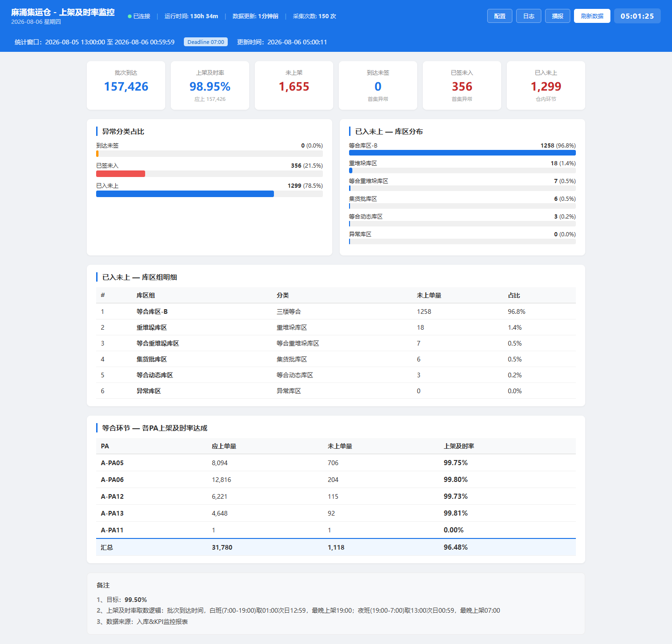
Task: Click the orange 到达未签 progress bar
Action: pyautogui.click(x=97, y=154)
